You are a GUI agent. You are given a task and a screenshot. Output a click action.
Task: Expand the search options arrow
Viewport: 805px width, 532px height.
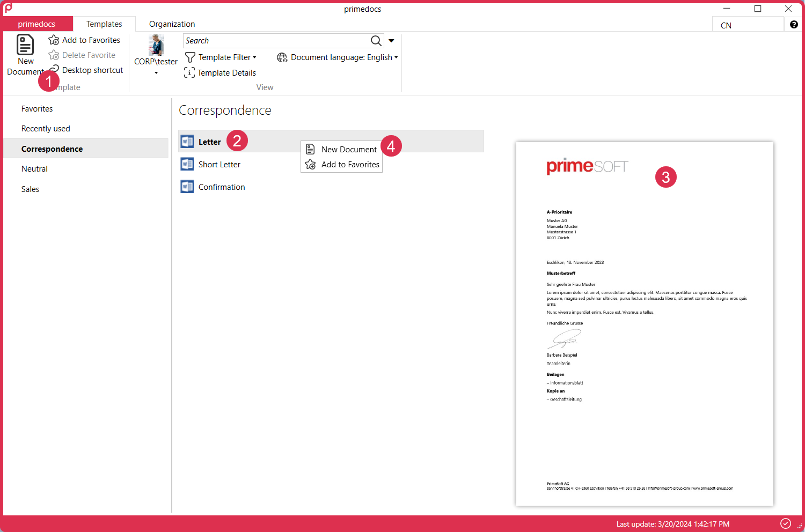[391, 41]
